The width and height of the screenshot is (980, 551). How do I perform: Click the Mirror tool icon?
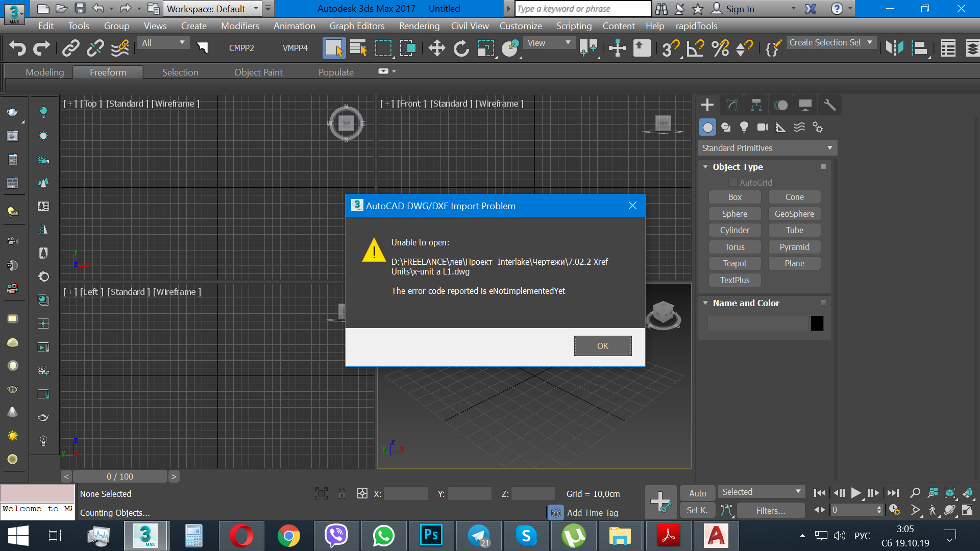point(894,48)
